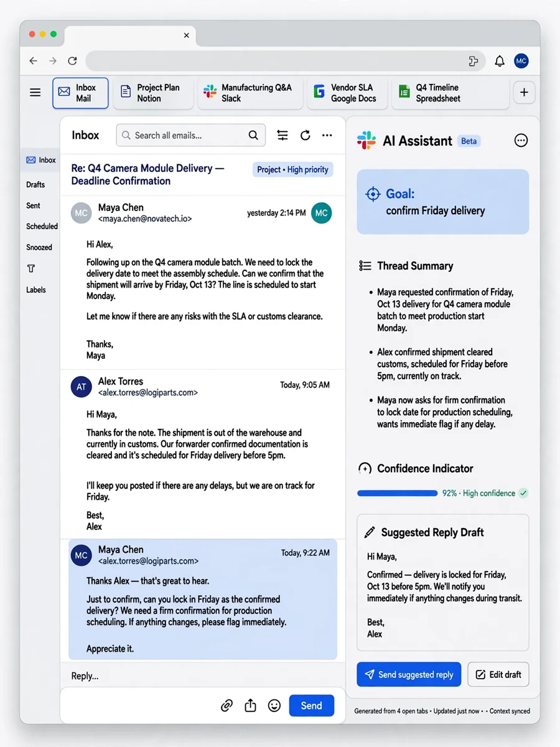
Task: Click the Confidence Indicator gauge icon
Action: tap(365, 469)
